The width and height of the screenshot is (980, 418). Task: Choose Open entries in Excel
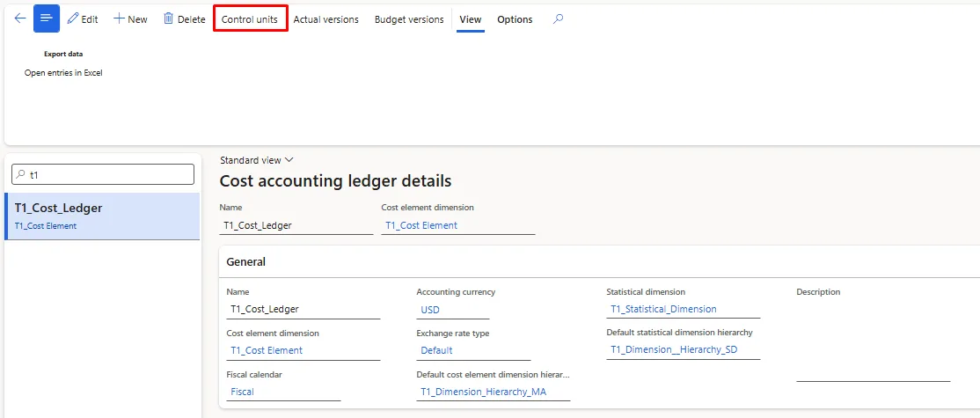[63, 73]
